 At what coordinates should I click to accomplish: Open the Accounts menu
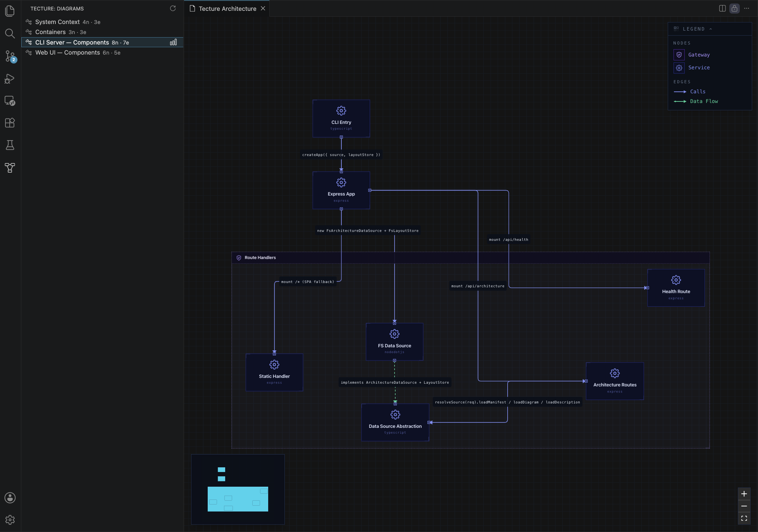(x=10, y=498)
